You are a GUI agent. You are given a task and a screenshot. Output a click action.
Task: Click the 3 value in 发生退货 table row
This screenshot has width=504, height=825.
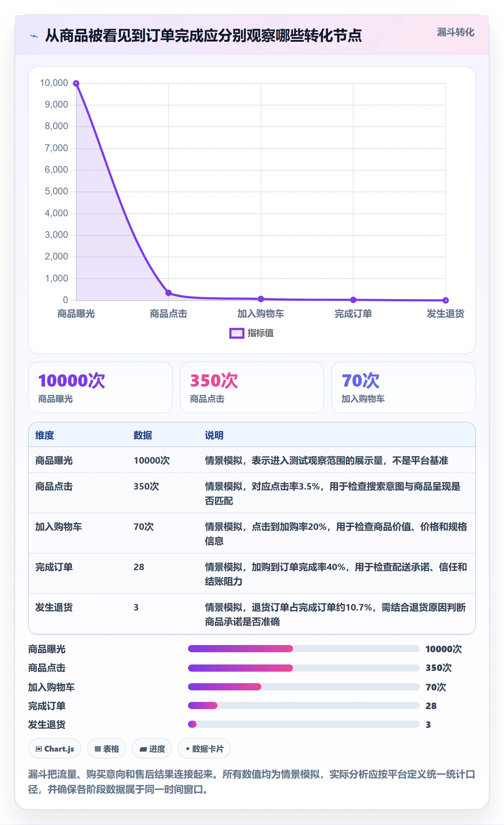pos(136,607)
